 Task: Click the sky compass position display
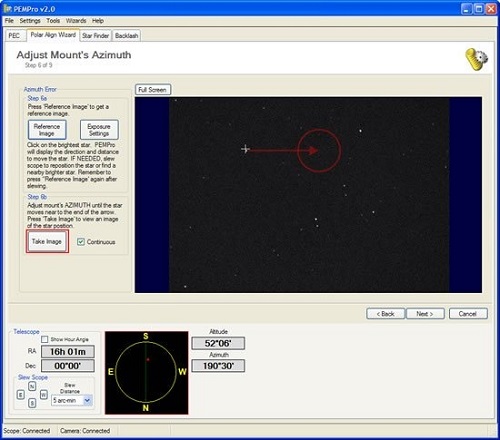click(147, 373)
